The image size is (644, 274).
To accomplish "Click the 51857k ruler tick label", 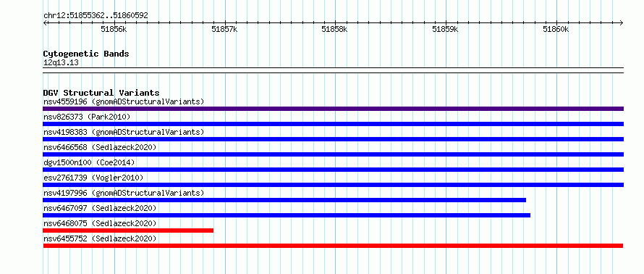I will tap(224, 29).
